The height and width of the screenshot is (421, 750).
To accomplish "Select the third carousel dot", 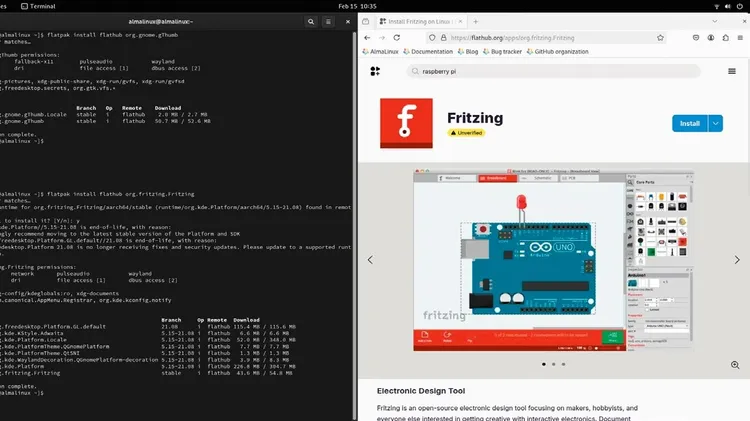I will click(x=563, y=364).
